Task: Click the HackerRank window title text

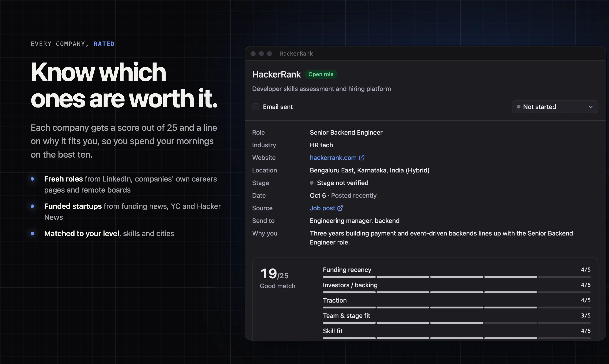Action: point(296,53)
